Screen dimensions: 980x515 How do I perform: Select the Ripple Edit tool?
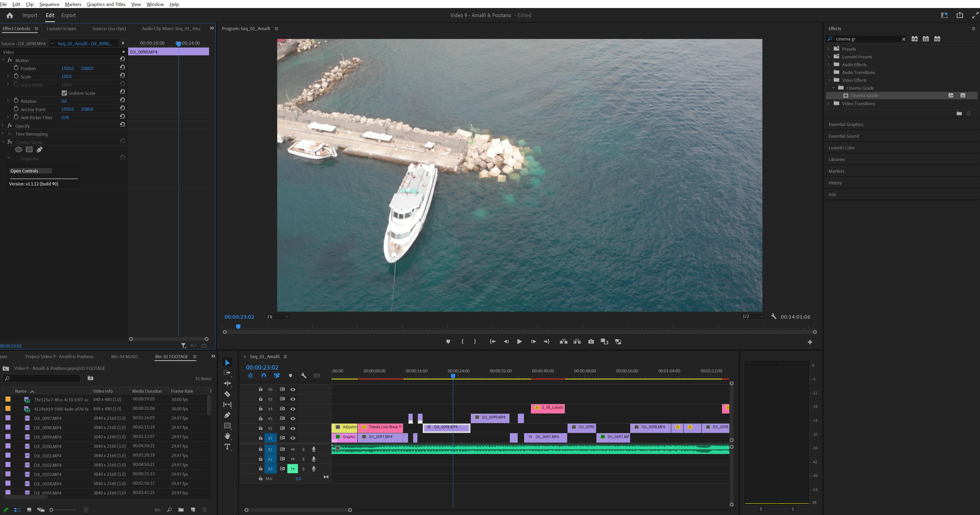tap(227, 384)
